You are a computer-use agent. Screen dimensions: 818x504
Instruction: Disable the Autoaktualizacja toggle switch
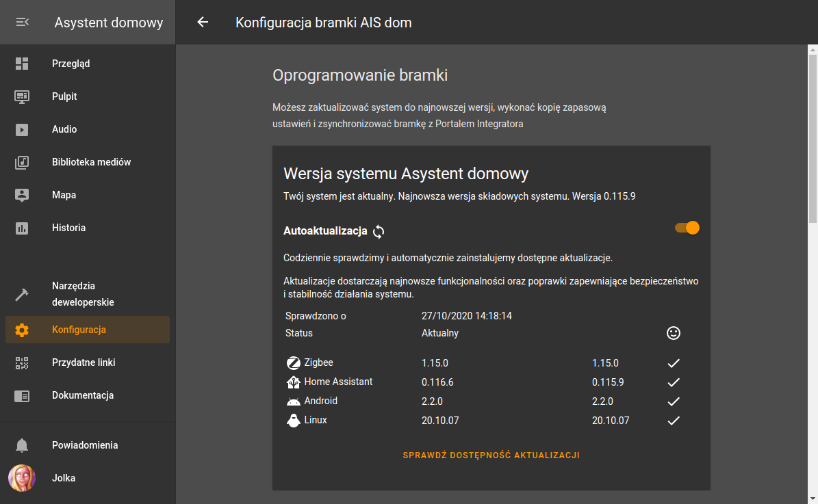(687, 228)
